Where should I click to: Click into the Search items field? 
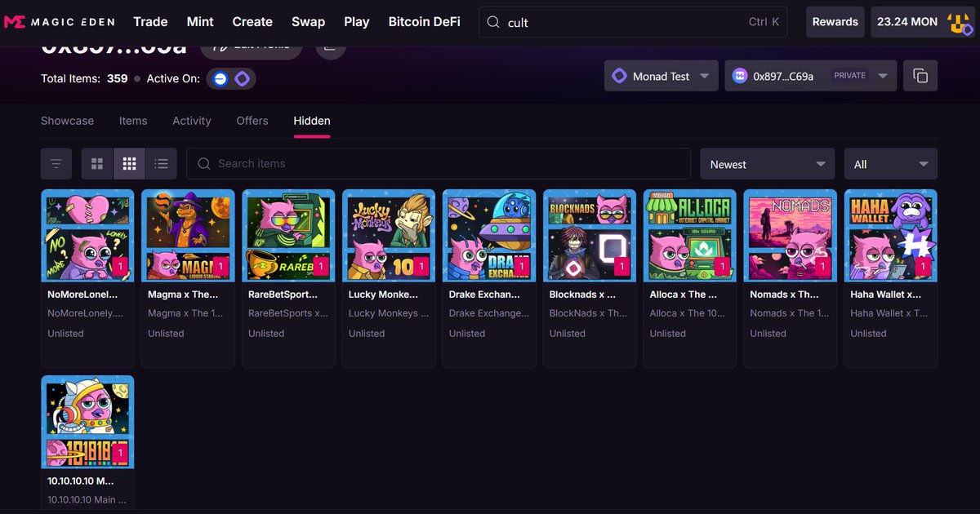pos(439,164)
